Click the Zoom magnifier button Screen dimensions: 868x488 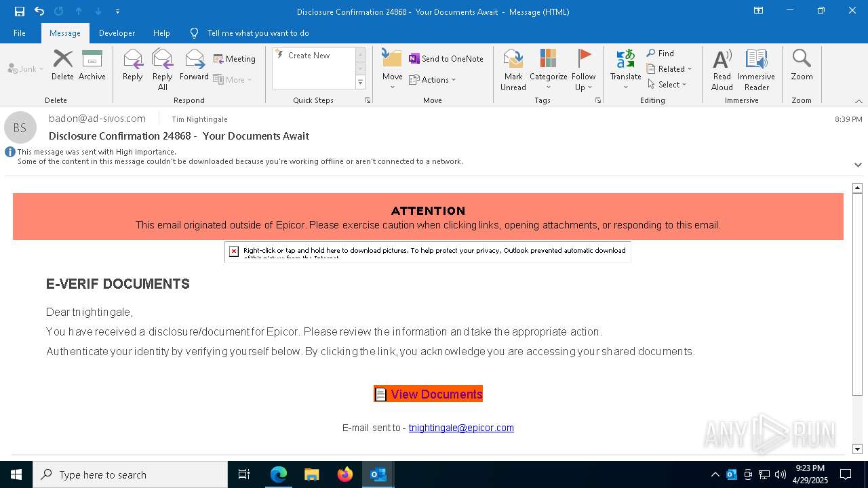point(802,65)
